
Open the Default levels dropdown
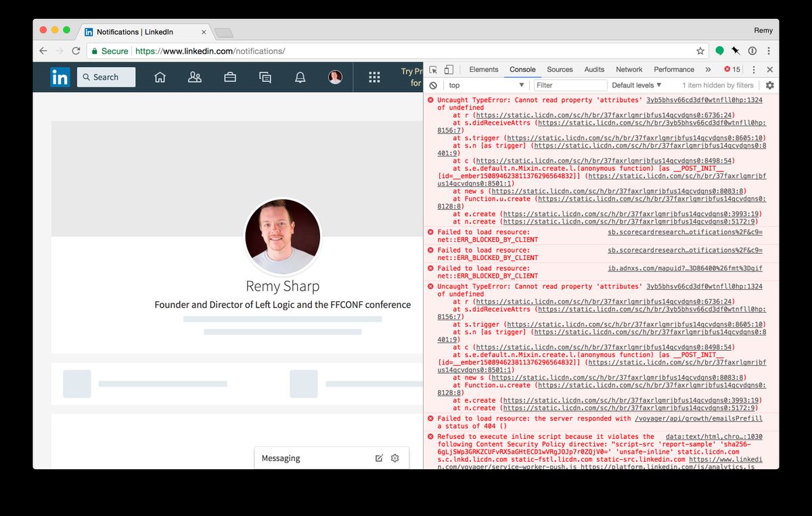tap(637, 85)
